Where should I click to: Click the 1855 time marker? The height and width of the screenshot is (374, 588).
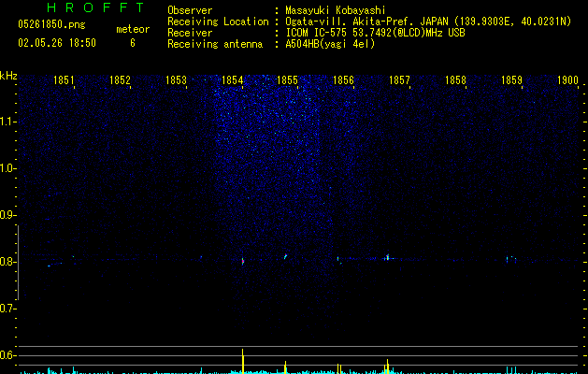click(x=287, y=80)
